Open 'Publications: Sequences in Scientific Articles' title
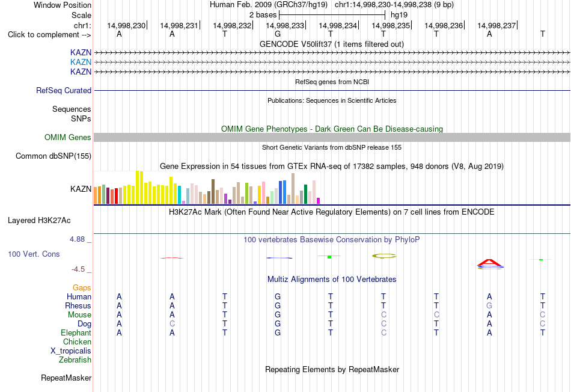This screenshot has width=571, height=392. (x=332, y=100)
